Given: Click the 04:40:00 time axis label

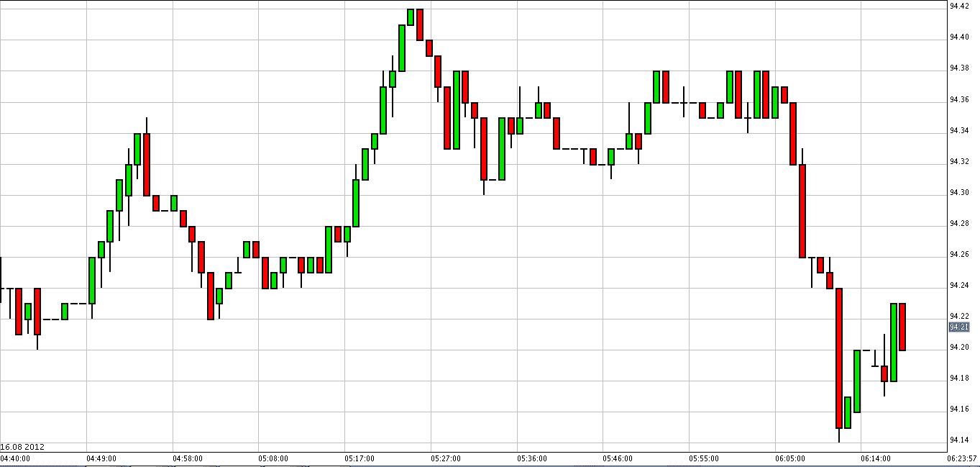Looking at the screenshot, I should click(15, 458).
